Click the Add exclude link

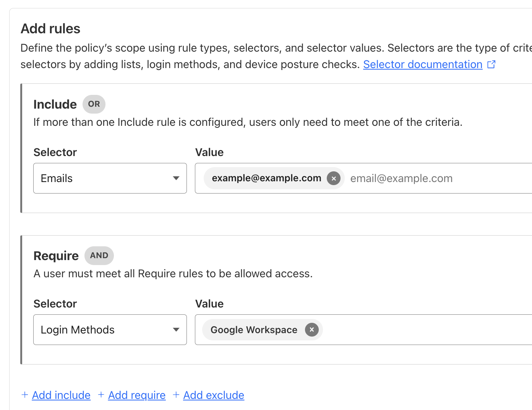coord(214,395)
